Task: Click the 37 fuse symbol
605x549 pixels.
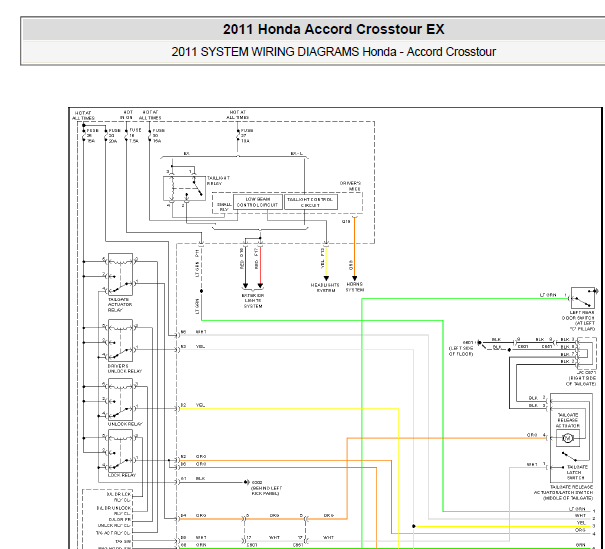Action: (238, 136)
